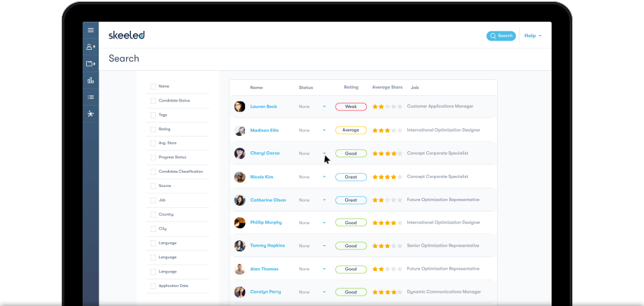Enable the Rating filter checkbox

click(153, 129)
